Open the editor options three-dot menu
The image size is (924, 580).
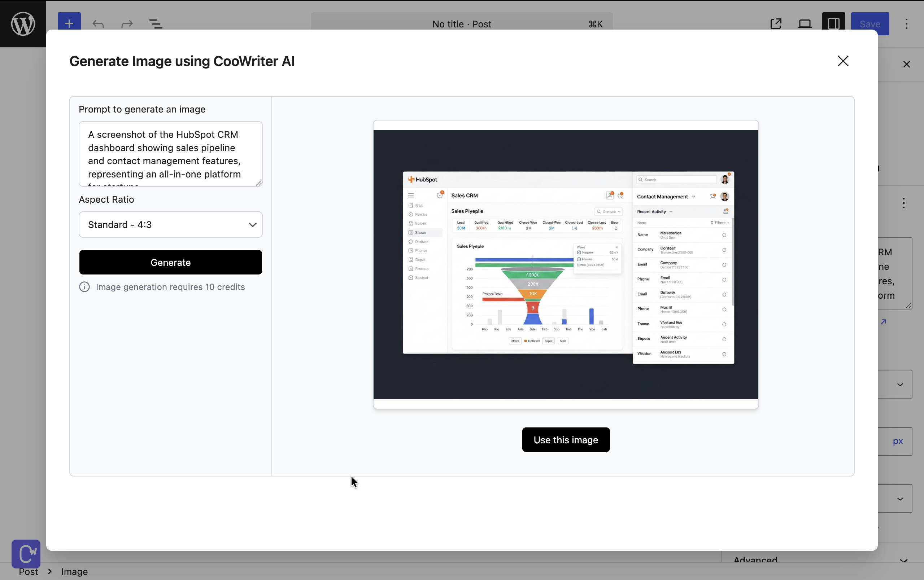click(907, 24)
